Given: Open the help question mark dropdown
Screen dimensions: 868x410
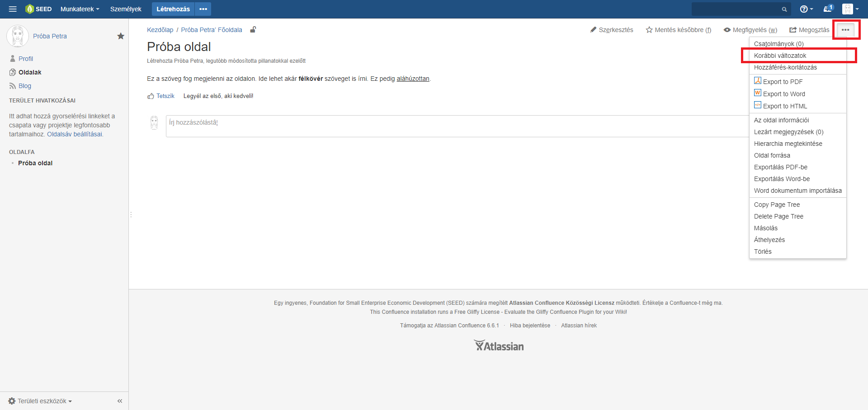Looking at the screenshot, I should 806,9.
